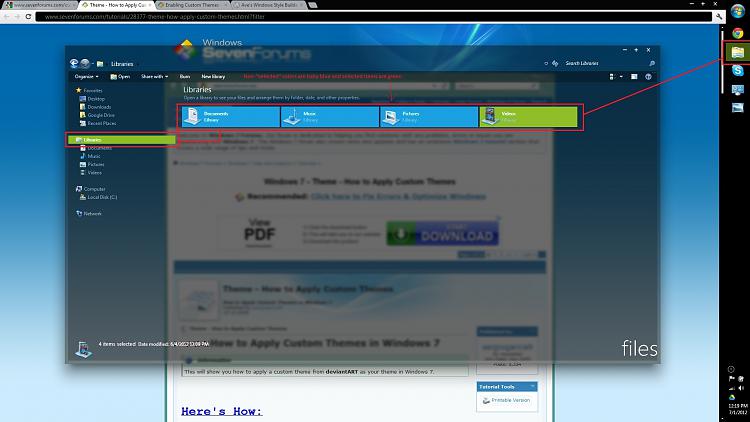Click the Libraries folder icon in address bar
The width and height of the screenshot is (750, 422).
[100, 64]
